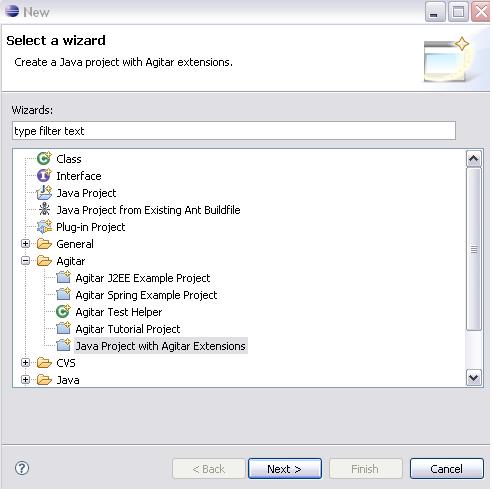Click the Interface wizard icon
The image size is (493, 493).
click(44, 175)
